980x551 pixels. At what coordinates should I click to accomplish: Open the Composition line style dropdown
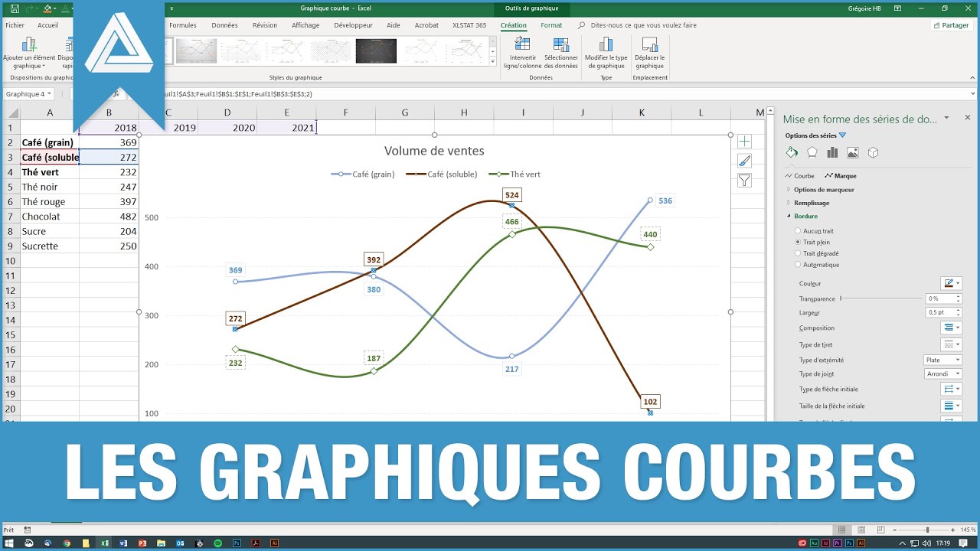point(951,328)
